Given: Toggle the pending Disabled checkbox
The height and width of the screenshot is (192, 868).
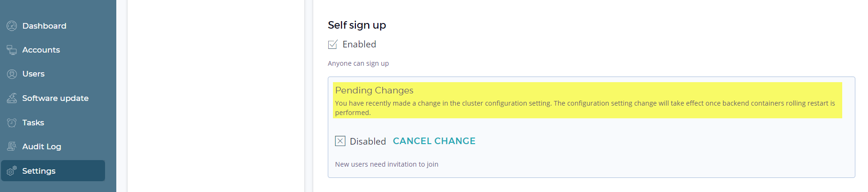Looking at the screenshot, I should (x=340, y=141).
